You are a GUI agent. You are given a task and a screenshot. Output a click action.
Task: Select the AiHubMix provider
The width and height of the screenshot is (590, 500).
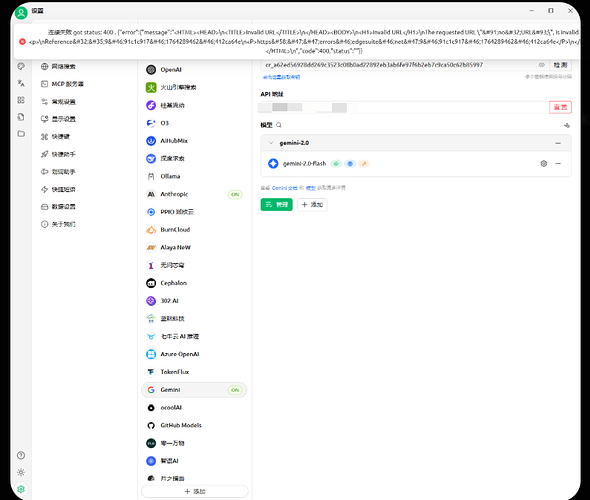(x=194, y=141)
